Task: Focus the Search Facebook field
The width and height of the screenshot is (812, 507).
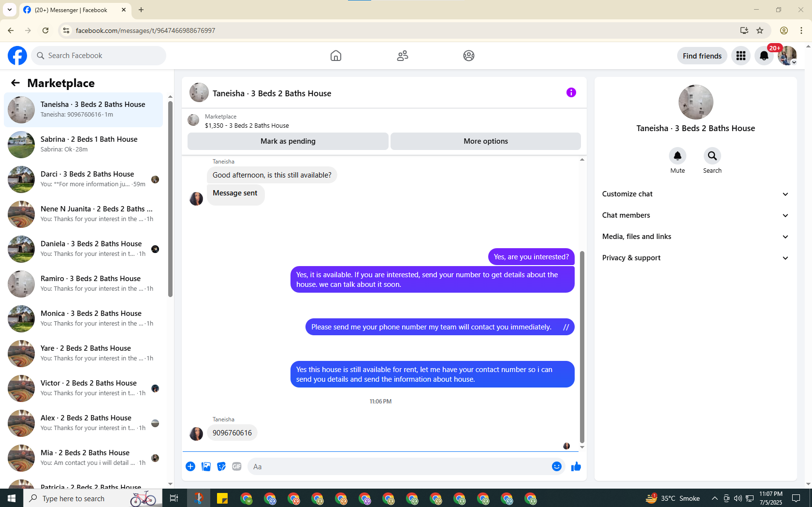Action: (99, 56)
